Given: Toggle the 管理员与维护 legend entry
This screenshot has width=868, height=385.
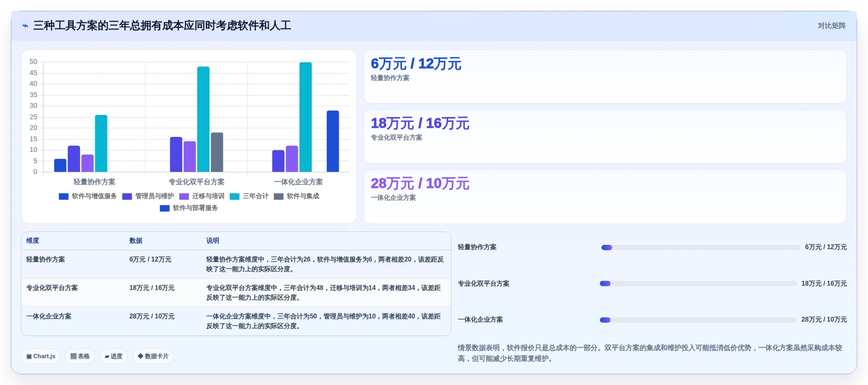Looking at the screenshot, I should point(148,197).
